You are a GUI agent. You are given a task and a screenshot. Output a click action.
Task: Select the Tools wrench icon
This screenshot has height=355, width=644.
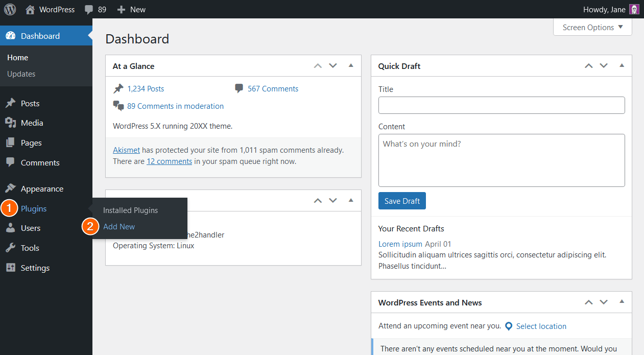[x=10, y=248]
